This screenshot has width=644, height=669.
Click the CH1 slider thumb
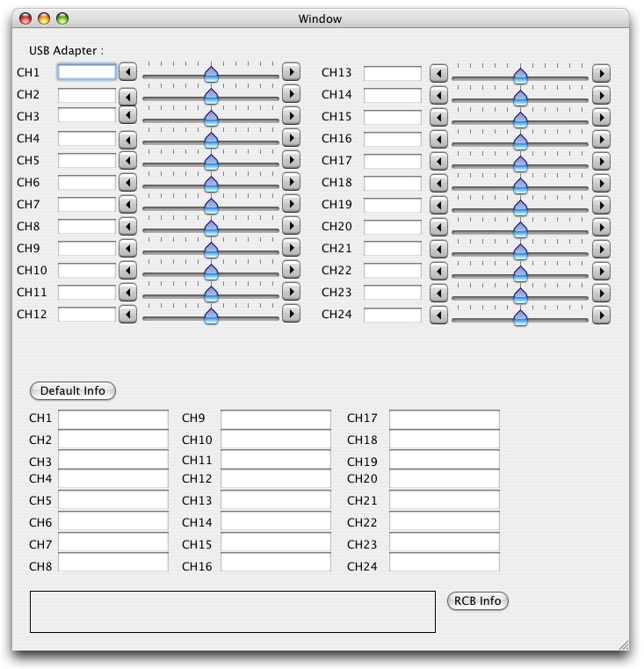(x=211, y=73)
